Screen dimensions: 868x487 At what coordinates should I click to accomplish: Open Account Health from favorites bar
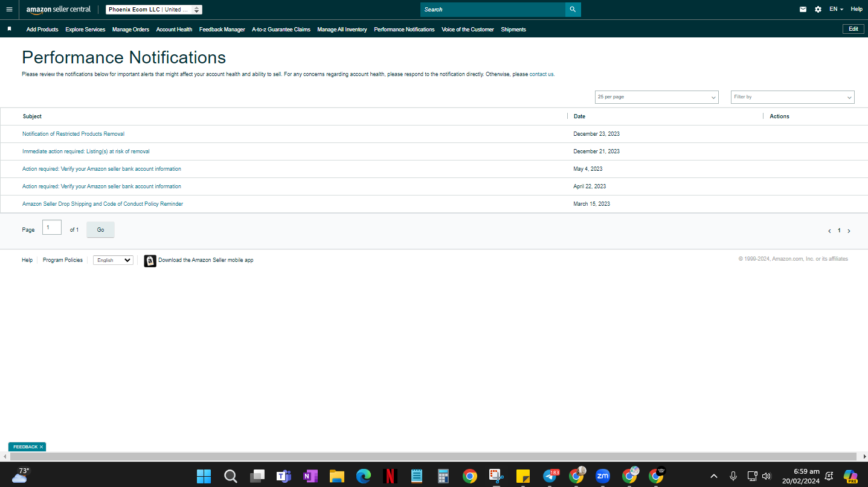(174, 30)
